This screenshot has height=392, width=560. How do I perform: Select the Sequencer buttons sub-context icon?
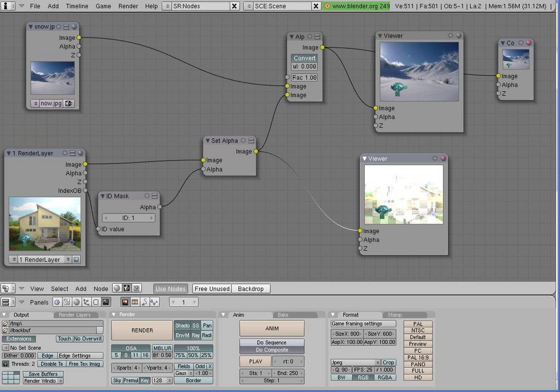coord(135,302)
